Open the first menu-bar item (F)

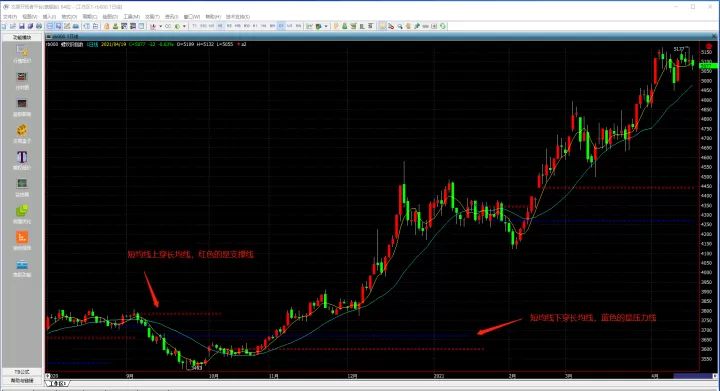[x=10, y=17]
